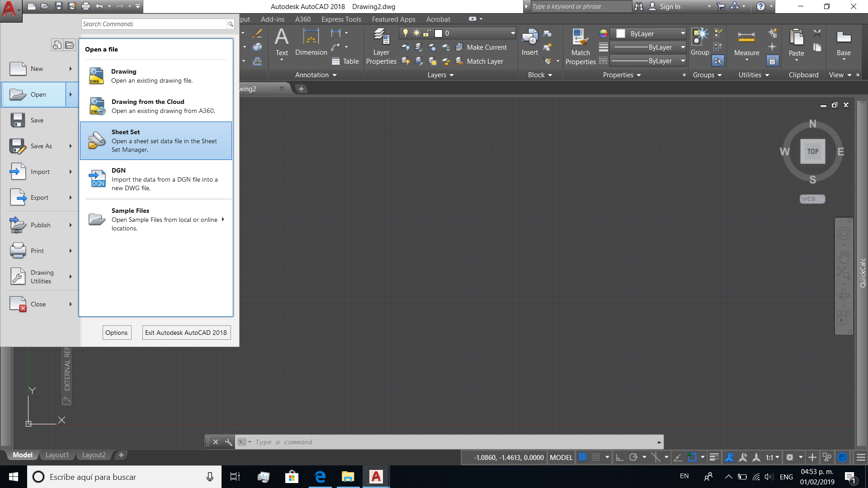The image size is (868, 488).
Task: Click the Paste clipboard icon
Action: (796, 37)
